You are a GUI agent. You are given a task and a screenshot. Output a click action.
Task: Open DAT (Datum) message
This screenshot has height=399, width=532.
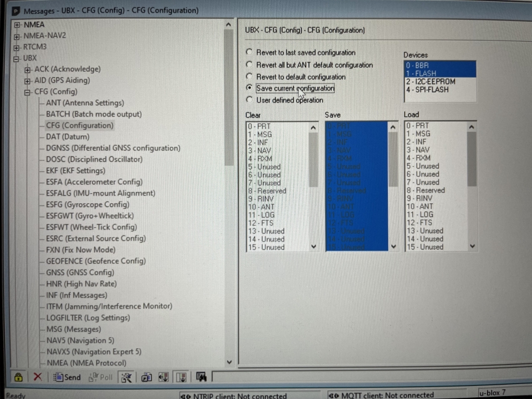[68, 136]
